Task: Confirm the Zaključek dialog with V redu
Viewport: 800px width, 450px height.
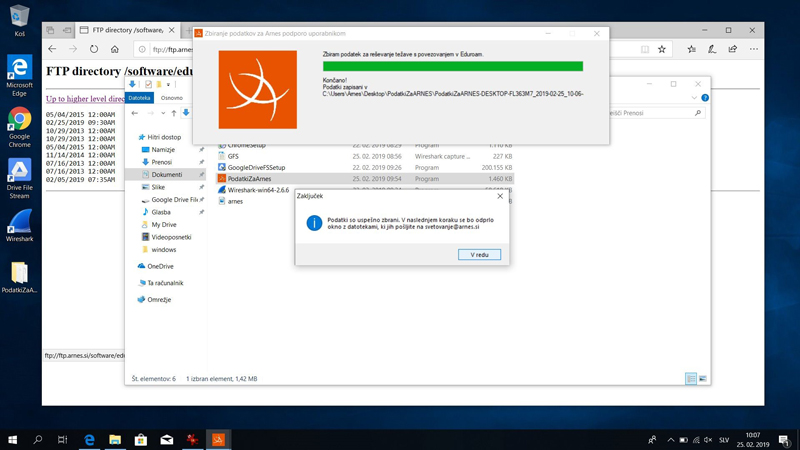Action: (x=479, y=255)
